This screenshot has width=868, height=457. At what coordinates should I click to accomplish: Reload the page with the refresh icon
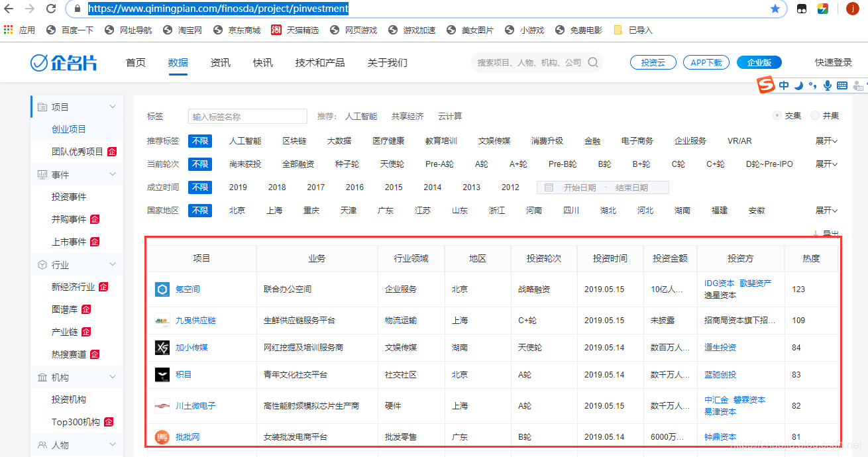tap(51, 9)
